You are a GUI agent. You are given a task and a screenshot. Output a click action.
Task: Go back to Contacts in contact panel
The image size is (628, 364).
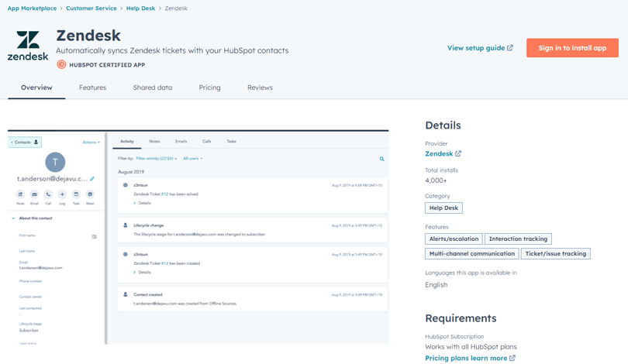(x=25, y=142)
